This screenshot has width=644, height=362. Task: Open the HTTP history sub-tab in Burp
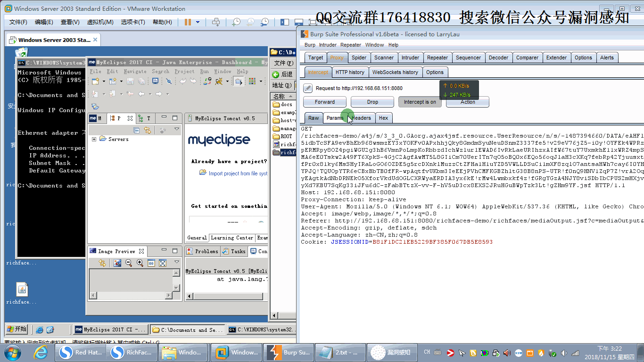[350, 72]
